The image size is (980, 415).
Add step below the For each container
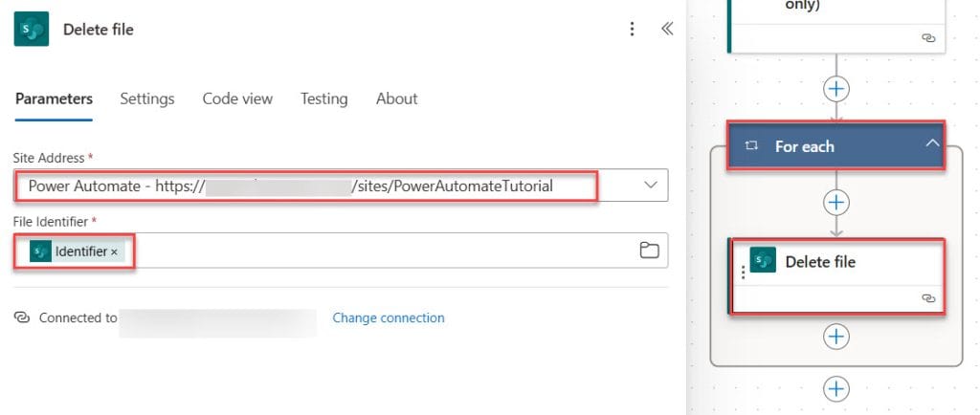(836, 389)
